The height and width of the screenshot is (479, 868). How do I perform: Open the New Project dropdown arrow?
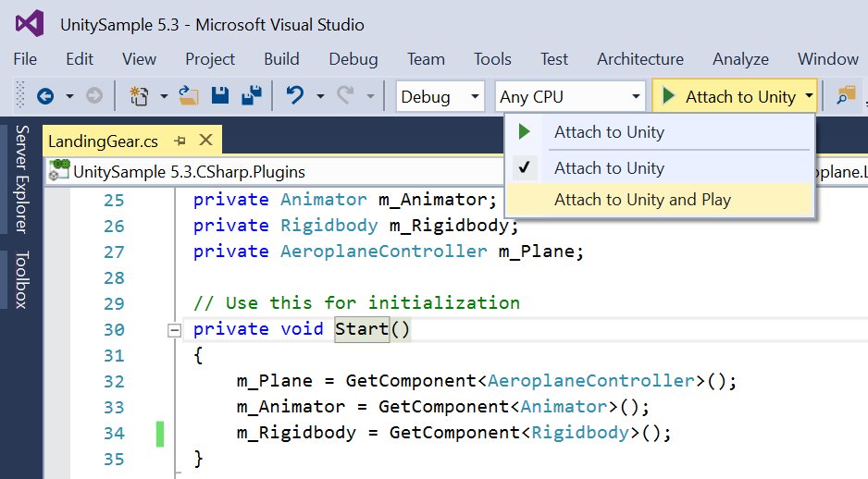[x=164, y=96]
